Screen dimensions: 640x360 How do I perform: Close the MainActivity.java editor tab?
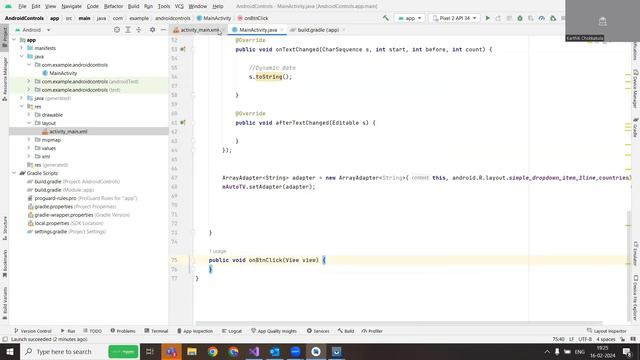282,30
